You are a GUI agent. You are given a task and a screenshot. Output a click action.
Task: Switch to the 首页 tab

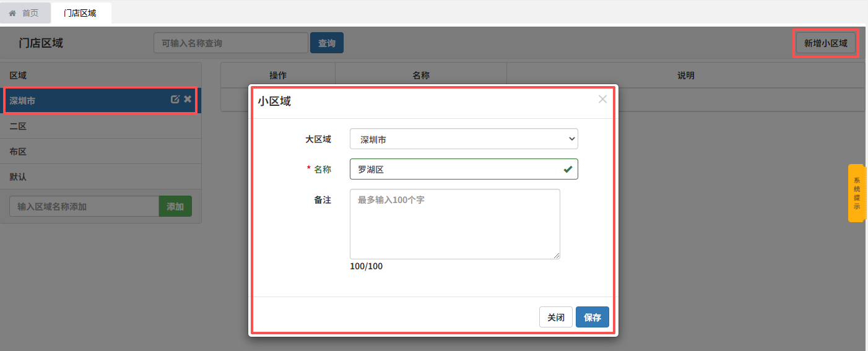pyautogui.click(x=24, y=13)
